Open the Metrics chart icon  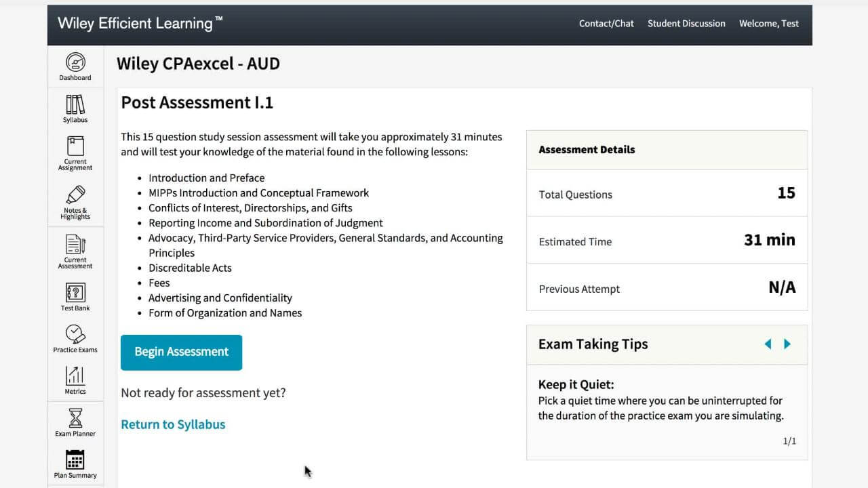75,376
